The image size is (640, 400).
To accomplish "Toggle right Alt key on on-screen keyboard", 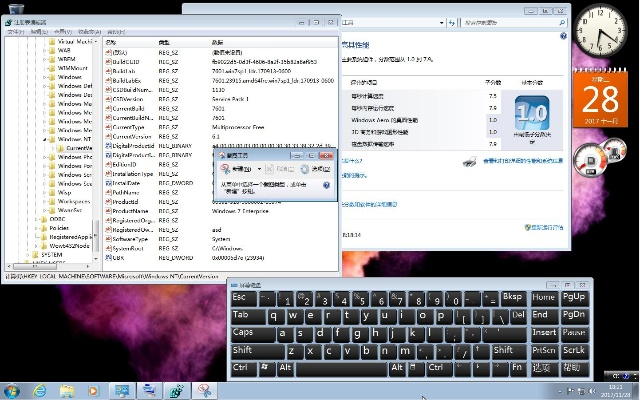I will 398,367.
